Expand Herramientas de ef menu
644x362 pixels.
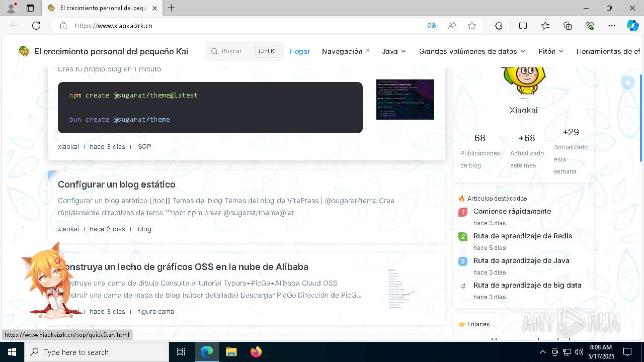[608, 51]
